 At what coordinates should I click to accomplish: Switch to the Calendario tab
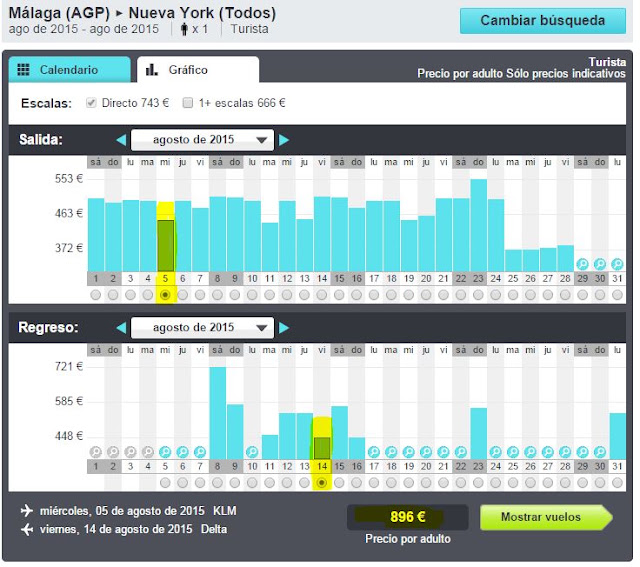click(69, 70)
